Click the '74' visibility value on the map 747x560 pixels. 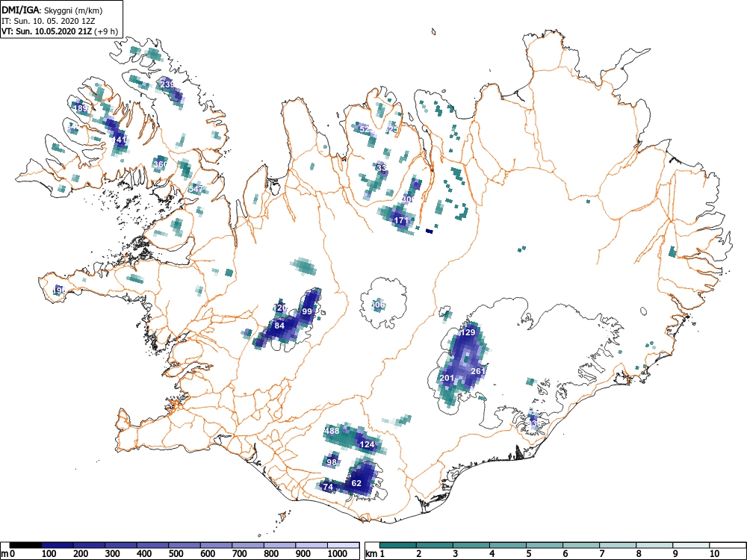[328, 487]
